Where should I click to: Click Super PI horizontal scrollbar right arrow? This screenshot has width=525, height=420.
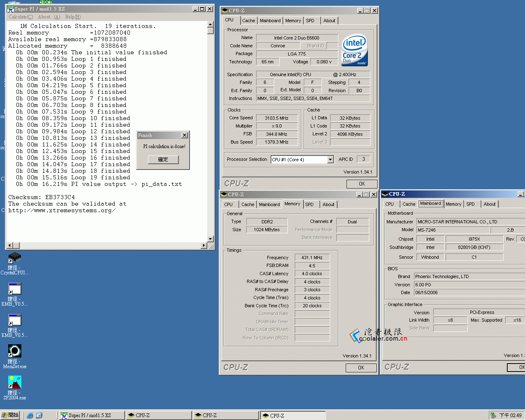pos(204,246)
